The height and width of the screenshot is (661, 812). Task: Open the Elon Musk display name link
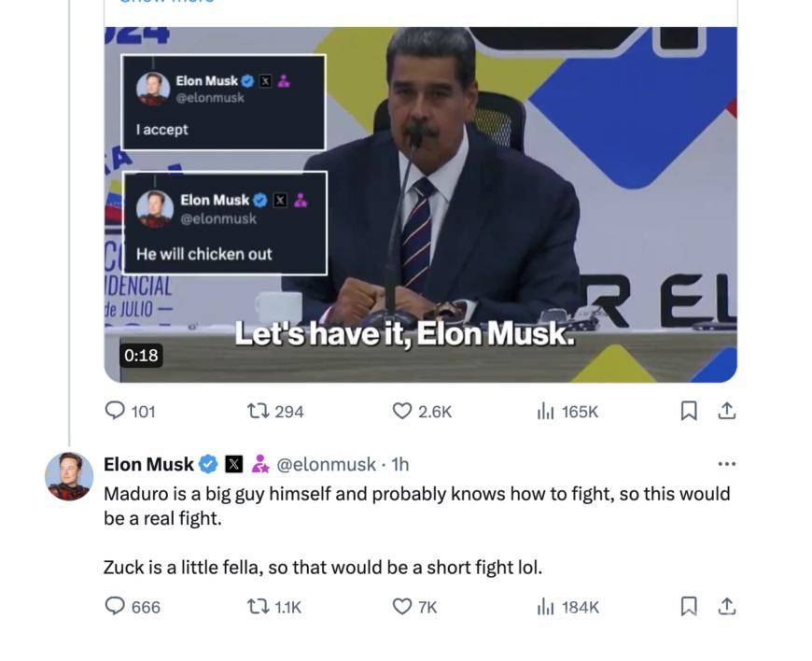tap(148, 464)
